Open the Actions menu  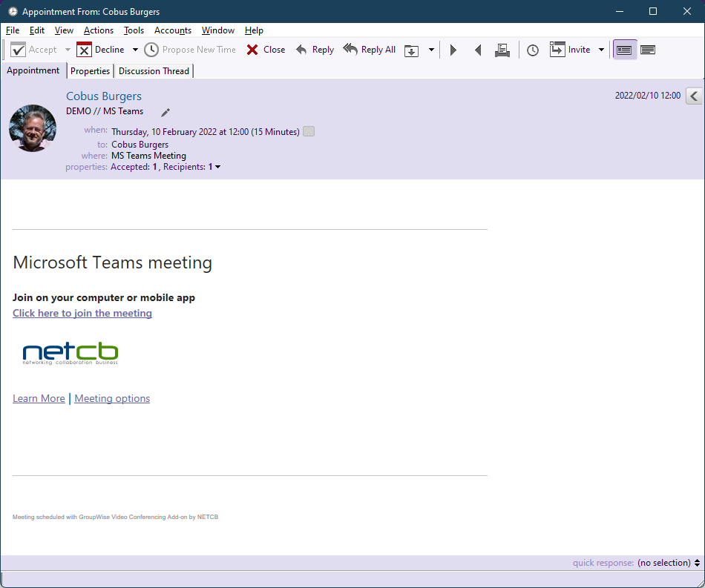99,30
